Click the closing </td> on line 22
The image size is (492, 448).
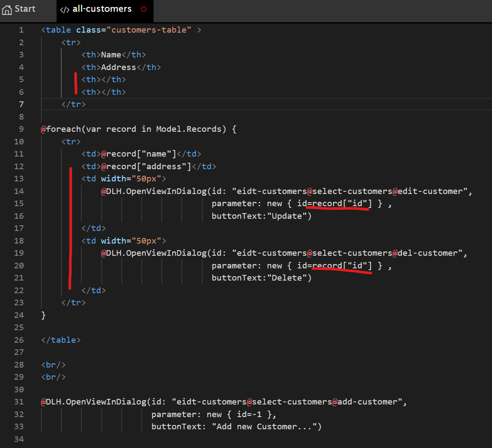(94, 290)
